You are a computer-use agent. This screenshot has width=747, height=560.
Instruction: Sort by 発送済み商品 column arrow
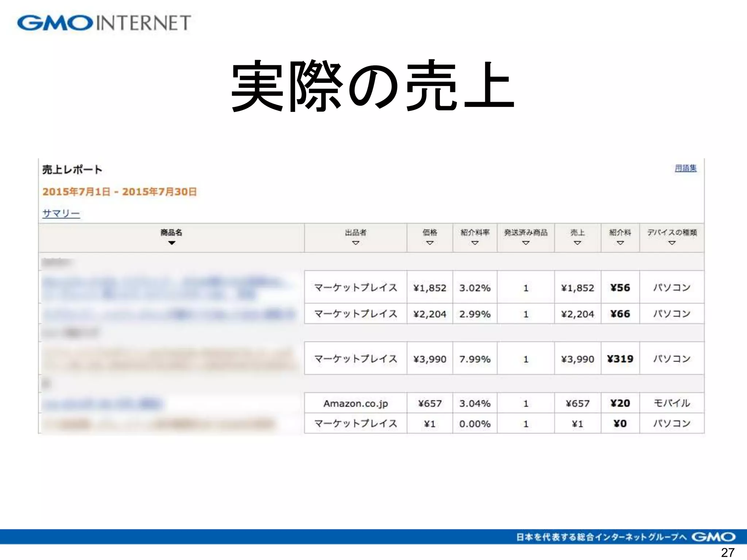pos(526,243)
